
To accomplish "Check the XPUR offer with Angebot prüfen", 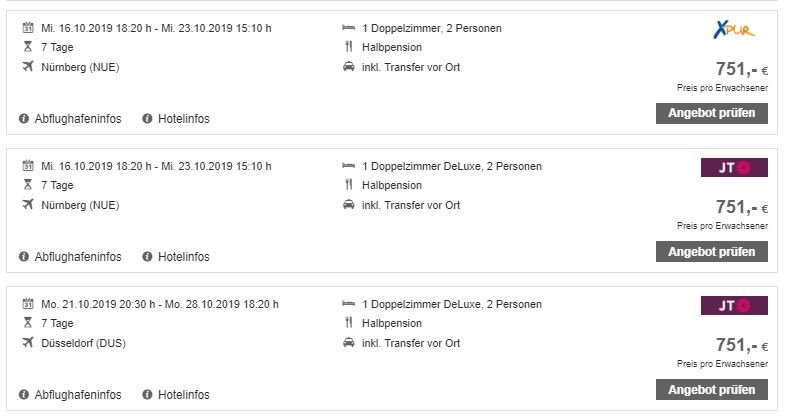I will [x=711, y=113].
